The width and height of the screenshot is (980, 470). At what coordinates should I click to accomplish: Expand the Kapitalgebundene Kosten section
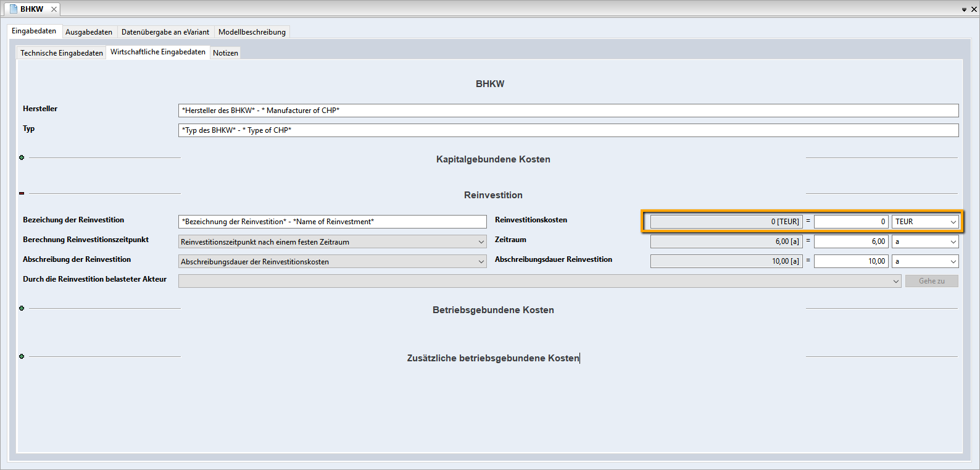point(22,157)
